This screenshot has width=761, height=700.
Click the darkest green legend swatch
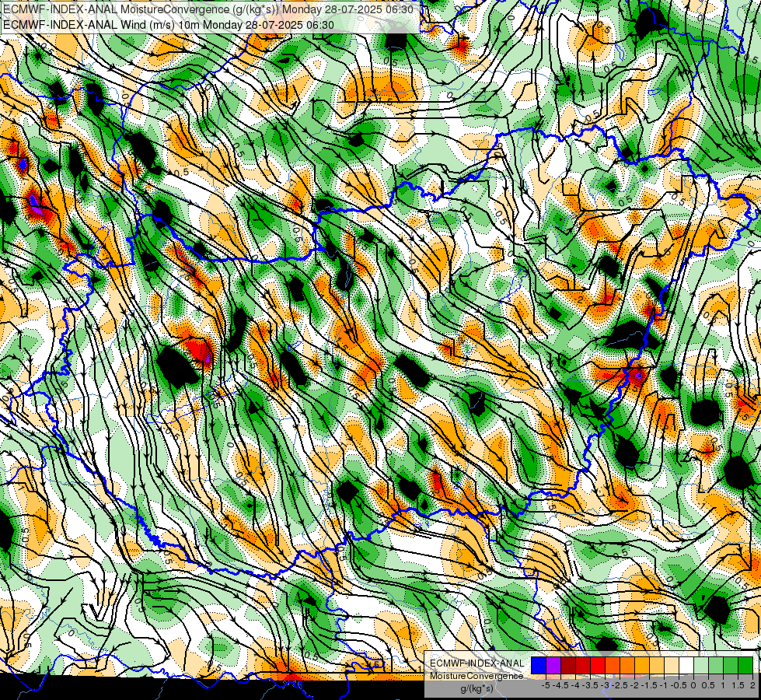tap(745, 666)
